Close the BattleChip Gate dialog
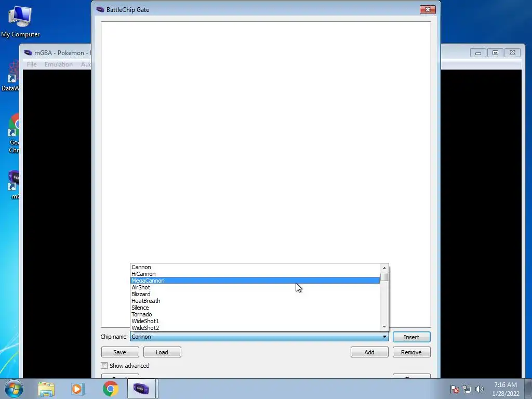 pos(428,9)
